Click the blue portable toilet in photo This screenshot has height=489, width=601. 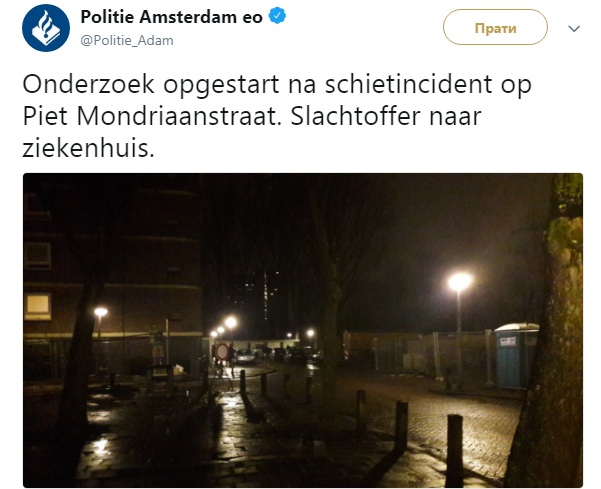pyautogui.click(x=516, y=356)
